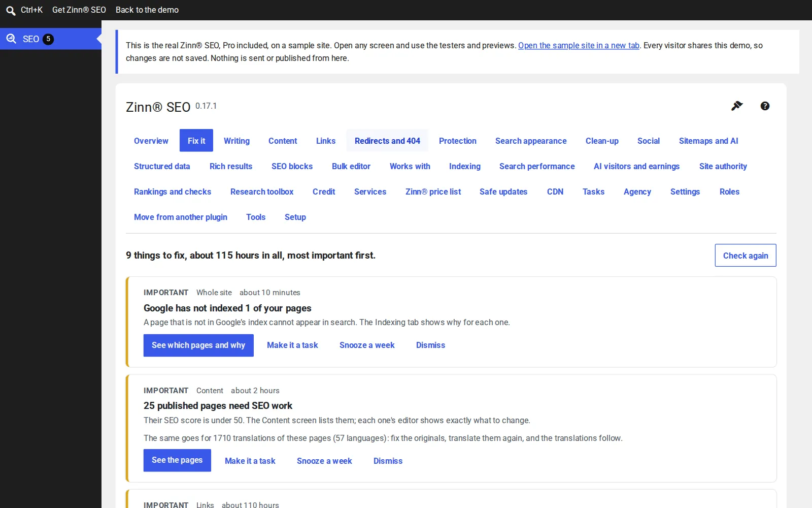812x508 pixels.
Task: Select the Zinn price list tab
Action: [433, 192]
